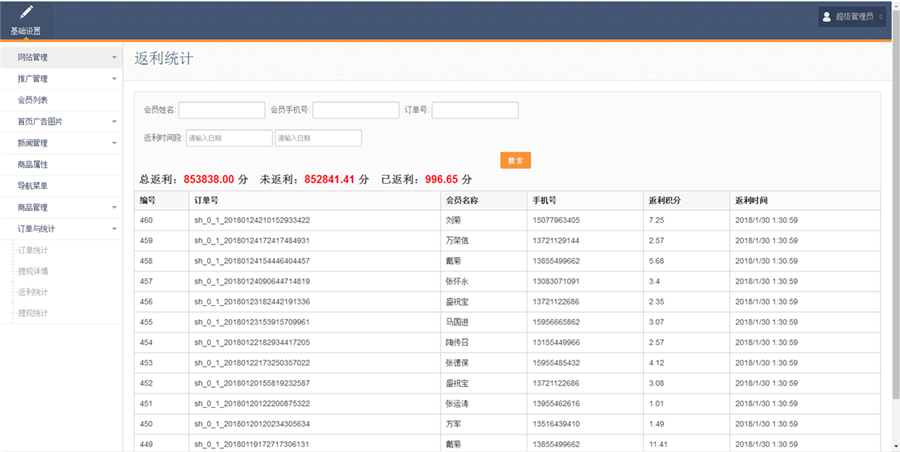Click rebate points 11.41
The height and width of the screenshot is (452, 900).
click(x=658, y=445)
